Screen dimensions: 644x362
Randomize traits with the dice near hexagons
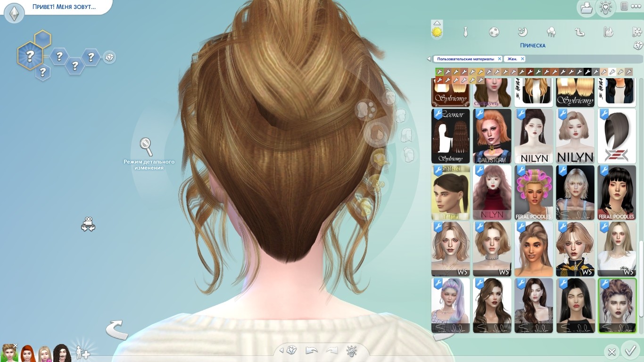pos(109,58)
